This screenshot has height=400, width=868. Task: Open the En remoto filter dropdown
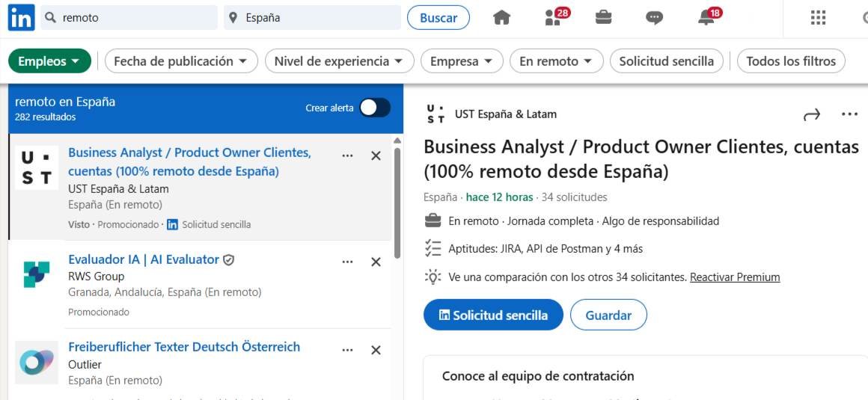tap(556, 61)
